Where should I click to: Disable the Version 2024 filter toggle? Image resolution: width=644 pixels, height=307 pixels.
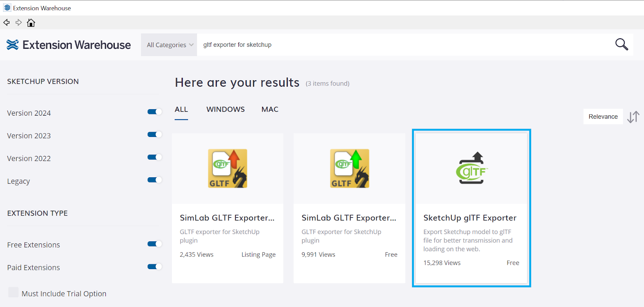pos(155,112)
